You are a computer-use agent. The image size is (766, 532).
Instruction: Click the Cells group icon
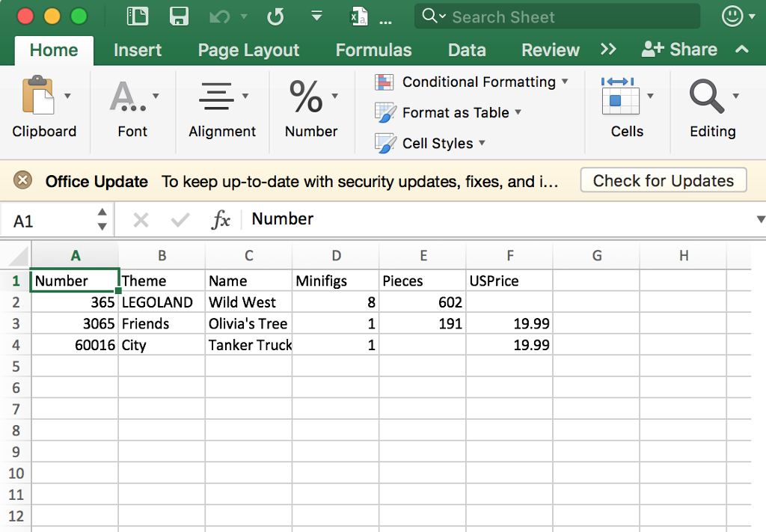[x=620, y=96]
